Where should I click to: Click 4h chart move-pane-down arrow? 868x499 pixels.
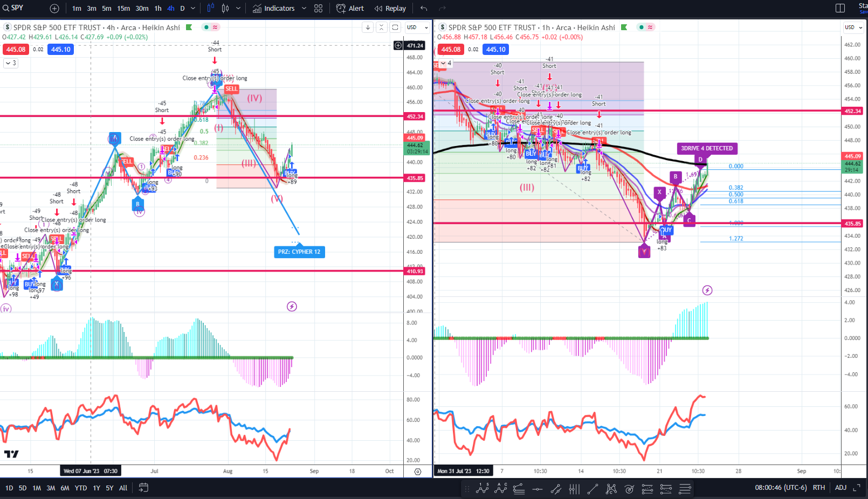[368, 27]
